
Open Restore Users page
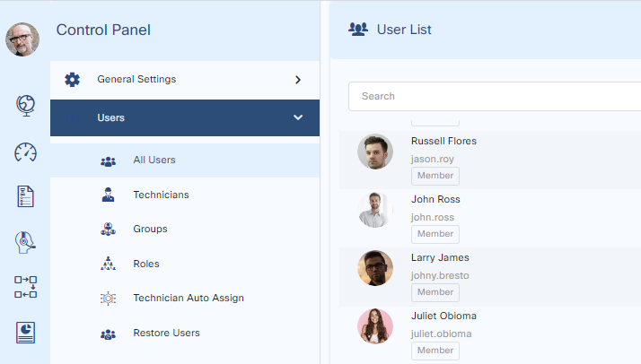166,334
